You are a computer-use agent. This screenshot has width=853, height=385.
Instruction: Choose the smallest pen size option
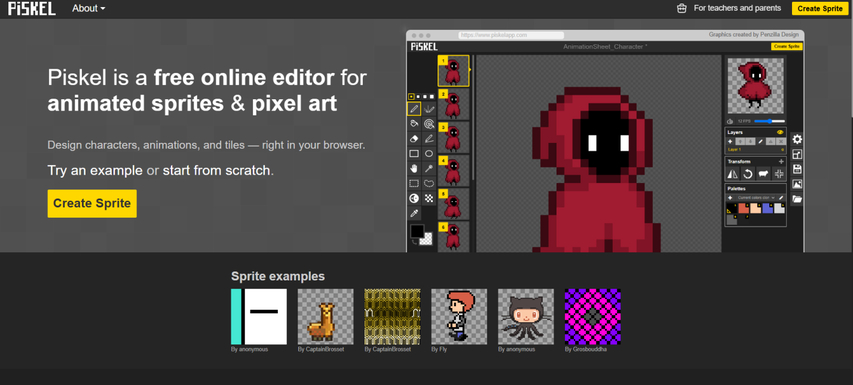411,96
